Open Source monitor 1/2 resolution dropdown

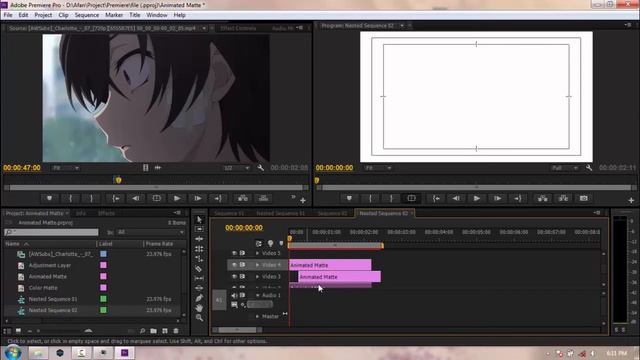pyautogui.click(x=236, y=168)
